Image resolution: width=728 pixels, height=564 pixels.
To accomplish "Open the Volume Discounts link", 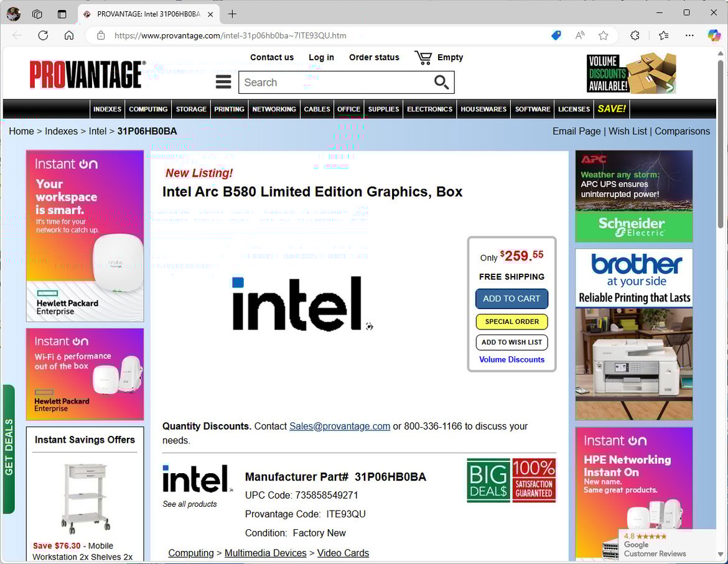I will (x=511, y=359).
